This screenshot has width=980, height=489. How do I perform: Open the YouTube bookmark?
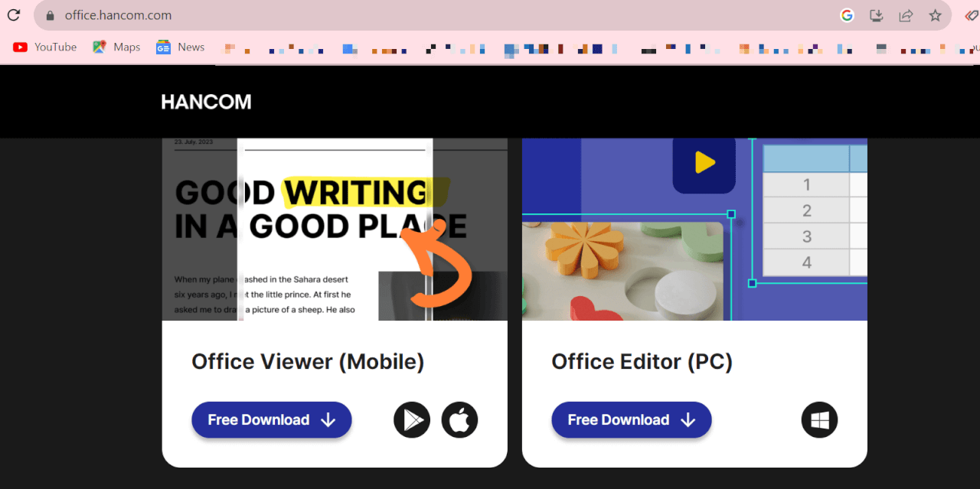click(x=44, y=47)
